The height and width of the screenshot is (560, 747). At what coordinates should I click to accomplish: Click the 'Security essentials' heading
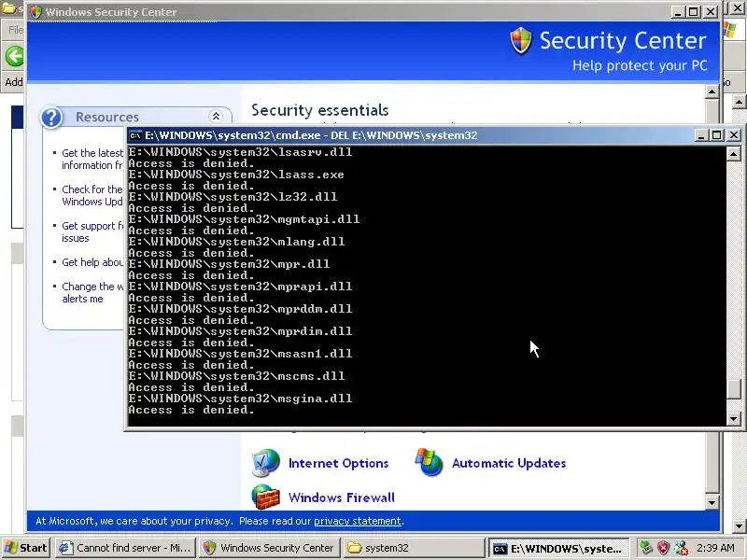point(319,110)
